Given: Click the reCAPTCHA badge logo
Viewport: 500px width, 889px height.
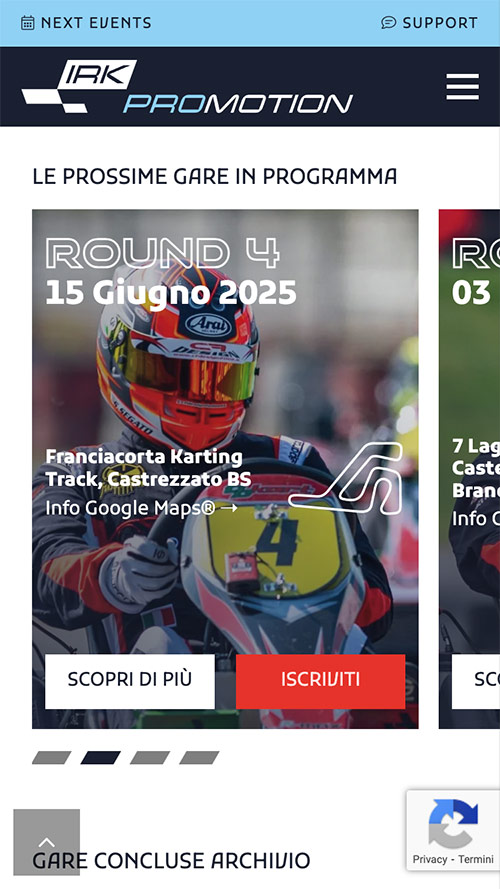Looking at the screenshot, I should point(453,823).
